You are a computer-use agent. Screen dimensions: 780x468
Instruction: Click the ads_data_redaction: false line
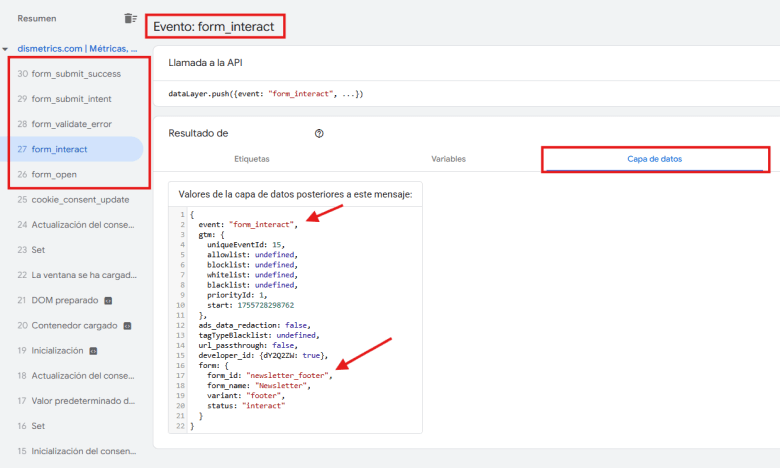pos(254,325)
